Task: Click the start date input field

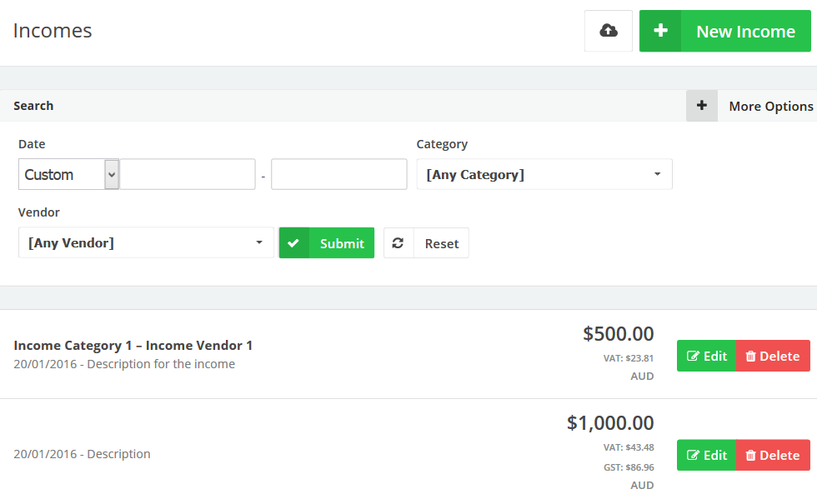Action: tap(188, 175)
